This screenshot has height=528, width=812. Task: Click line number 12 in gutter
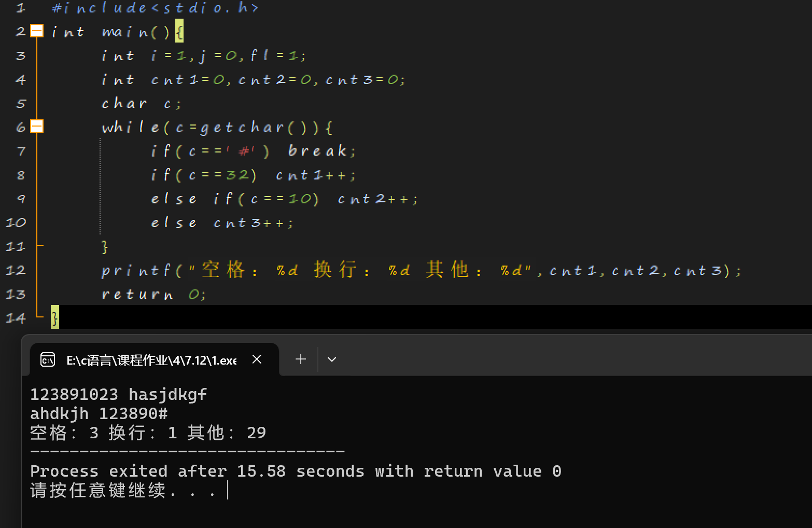click(16, 270)
